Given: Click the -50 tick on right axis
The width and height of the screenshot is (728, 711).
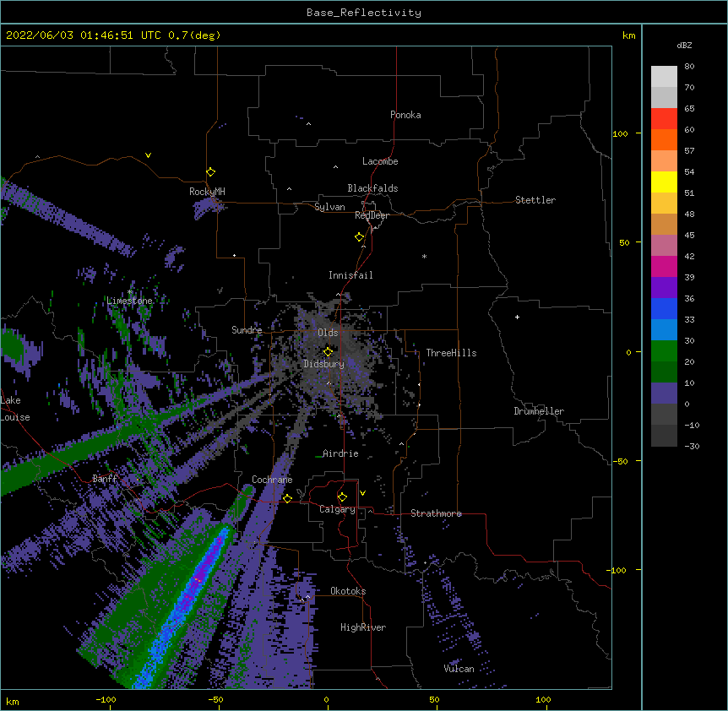Looking at the screenshot, I should (x=620, y=461).
